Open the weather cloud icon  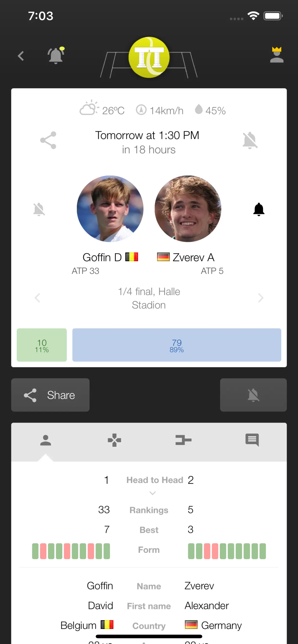(x=89, y=108)
